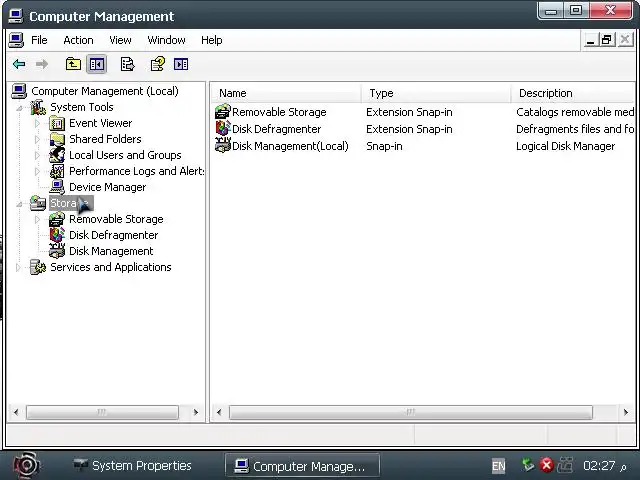Open the Window menu
This screenshot has width=640, height=480.
[x=167, y=40]
